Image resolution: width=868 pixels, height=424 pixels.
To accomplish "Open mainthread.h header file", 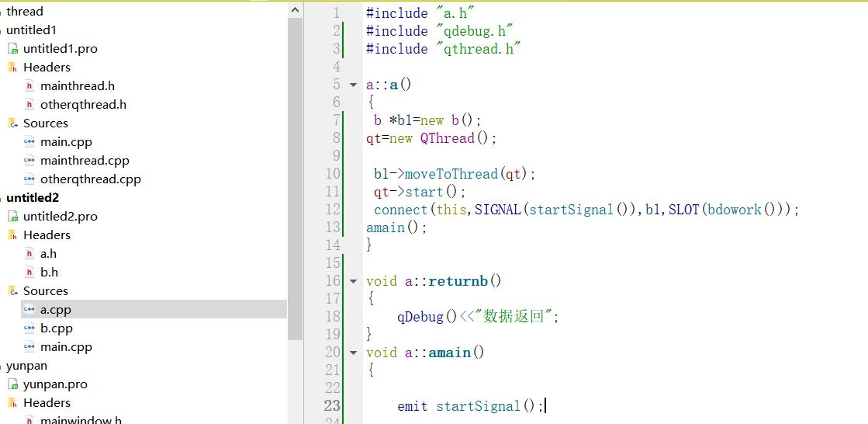I will tap(78, 86).
